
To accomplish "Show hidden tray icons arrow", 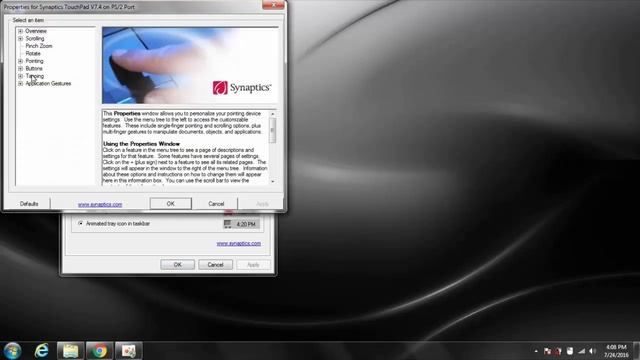I will pyautogui.click(x=536, y=351).
